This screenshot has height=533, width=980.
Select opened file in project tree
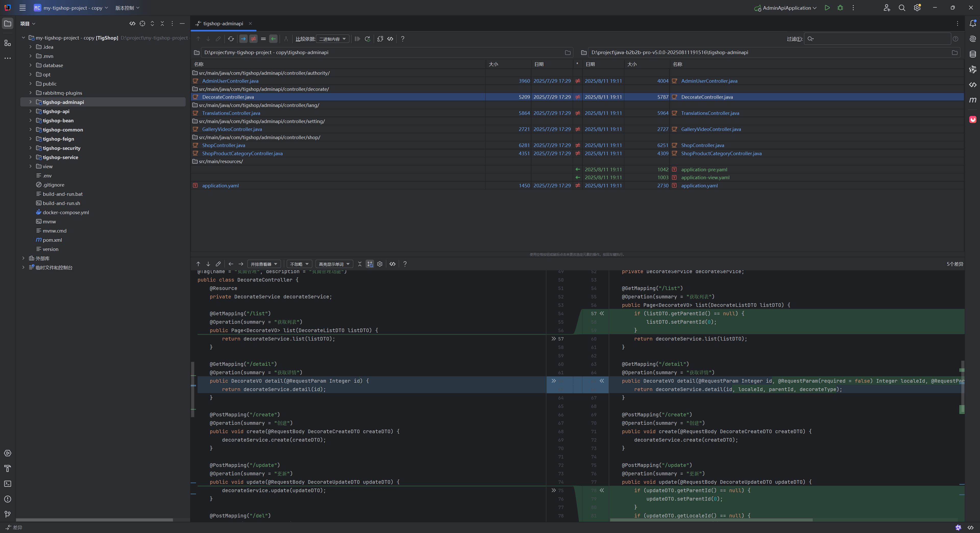pyautogui.click(x=142, y=23)
